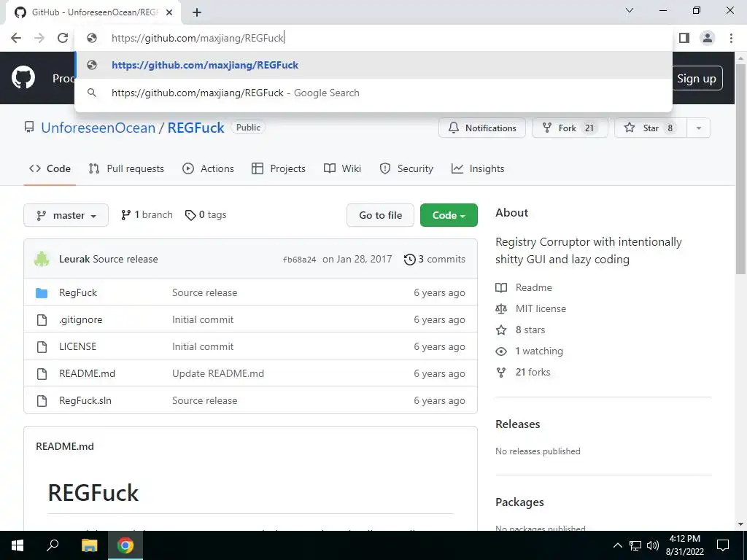Viewport: 747px width, 560px height.
Task: Open the Projects tab
Action: click(x=279, y=168)
